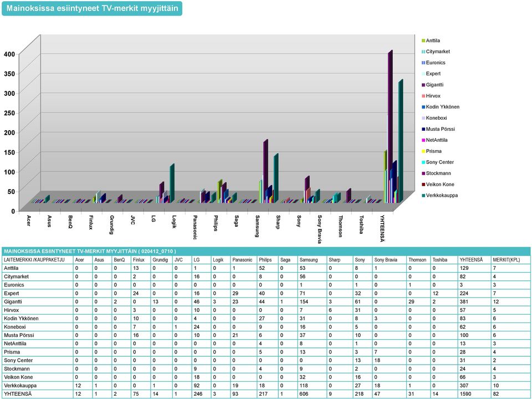Click the Samsung axis label under chart
The height and width of the screenshot is (399, 532).
click(x=258, y=226)
